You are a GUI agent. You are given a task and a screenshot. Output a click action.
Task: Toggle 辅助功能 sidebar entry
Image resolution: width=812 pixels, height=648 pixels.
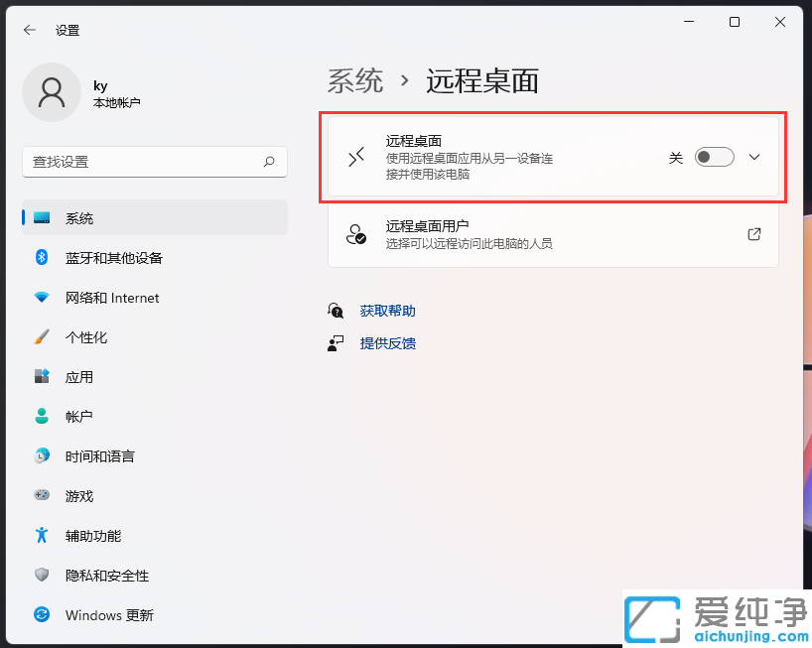click(91, 535)
